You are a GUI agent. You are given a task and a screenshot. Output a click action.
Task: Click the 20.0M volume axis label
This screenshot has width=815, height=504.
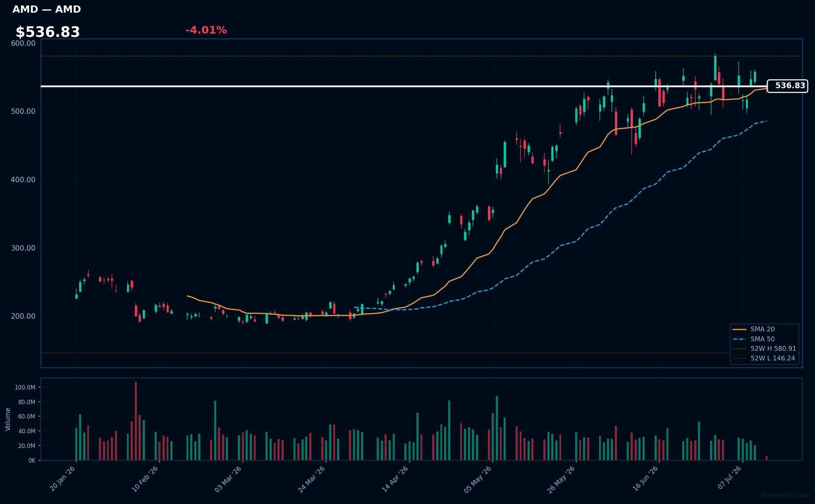pos(27,446)
